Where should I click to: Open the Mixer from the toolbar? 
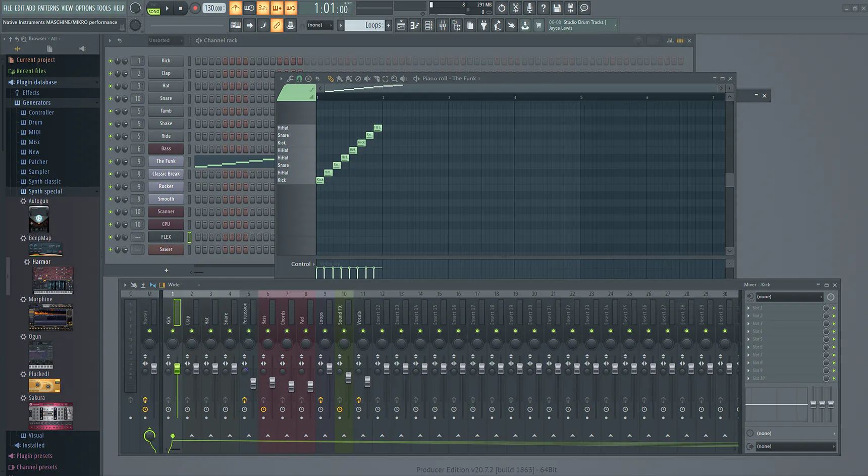click(442, 25)
